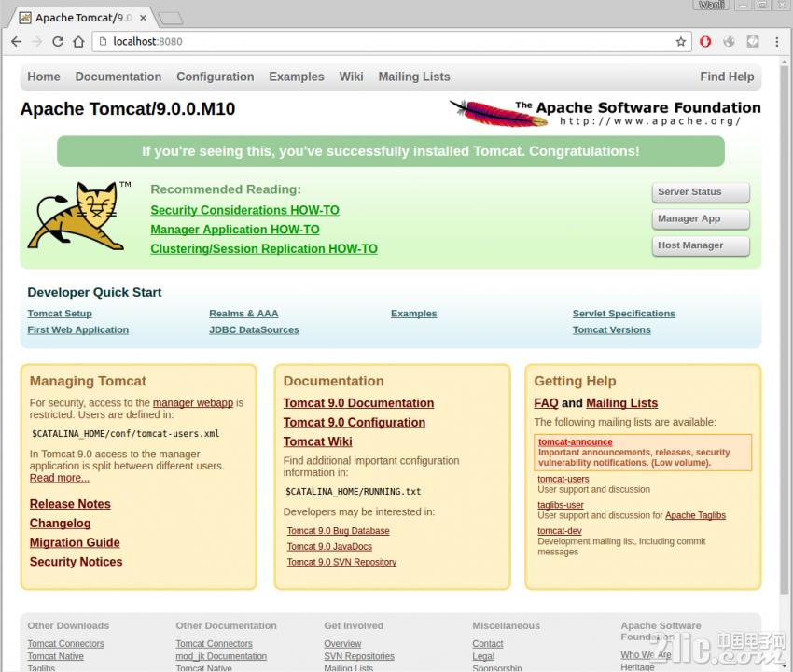Reload the localhost page
The image size is (793, 672).
[x=58, y=41]
